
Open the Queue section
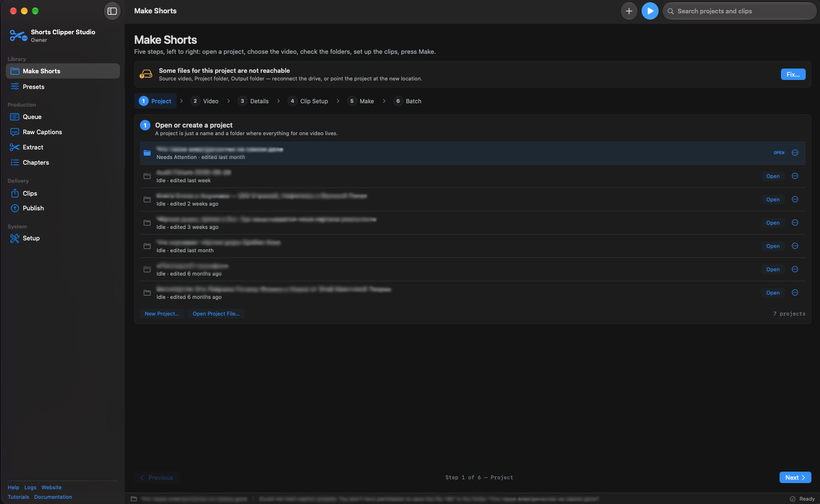(x=63, y=117)
